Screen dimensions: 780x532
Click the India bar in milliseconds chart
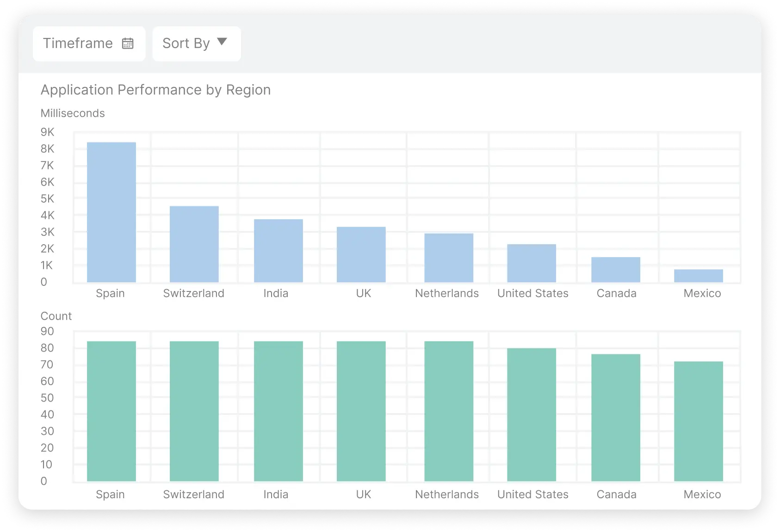tap(278, 250)
